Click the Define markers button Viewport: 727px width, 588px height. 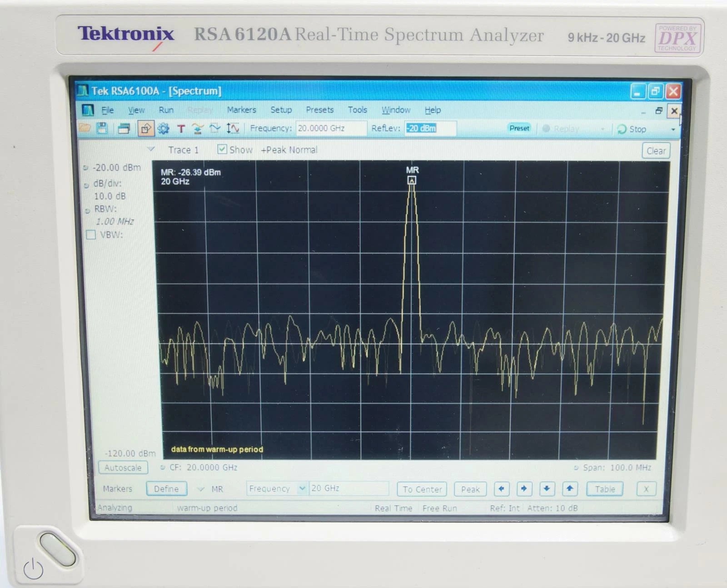pyautogui.click(x=166, y=488)
